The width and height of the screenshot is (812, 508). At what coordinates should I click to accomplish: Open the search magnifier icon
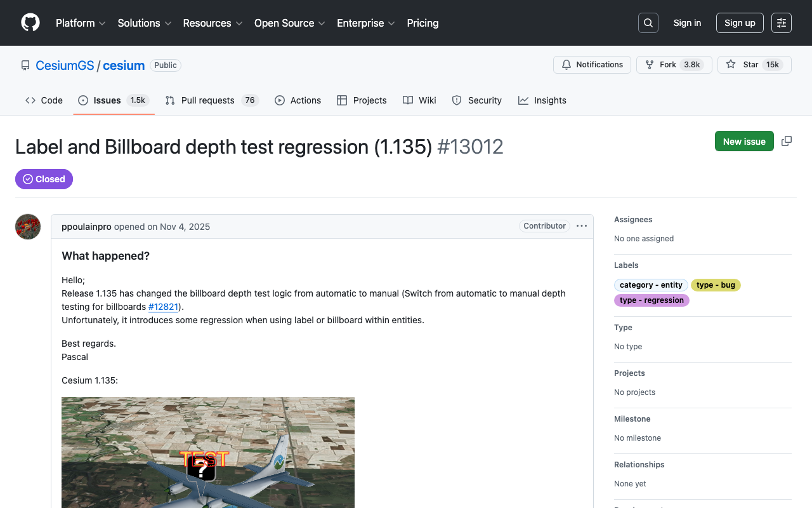[648, 23]
